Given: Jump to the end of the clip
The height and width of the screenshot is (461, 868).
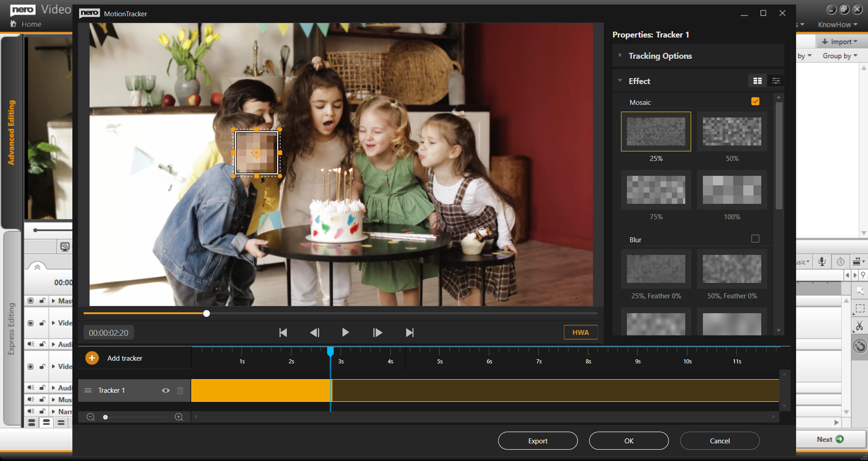Looking at the screenshot, I should click(409, 333).
